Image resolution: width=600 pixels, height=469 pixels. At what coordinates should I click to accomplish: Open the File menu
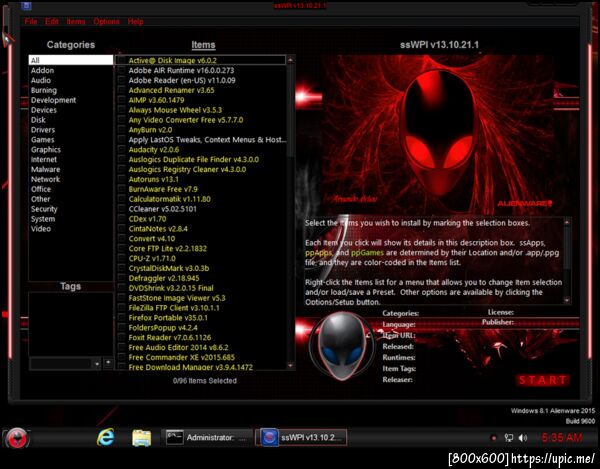pos(31,21)
